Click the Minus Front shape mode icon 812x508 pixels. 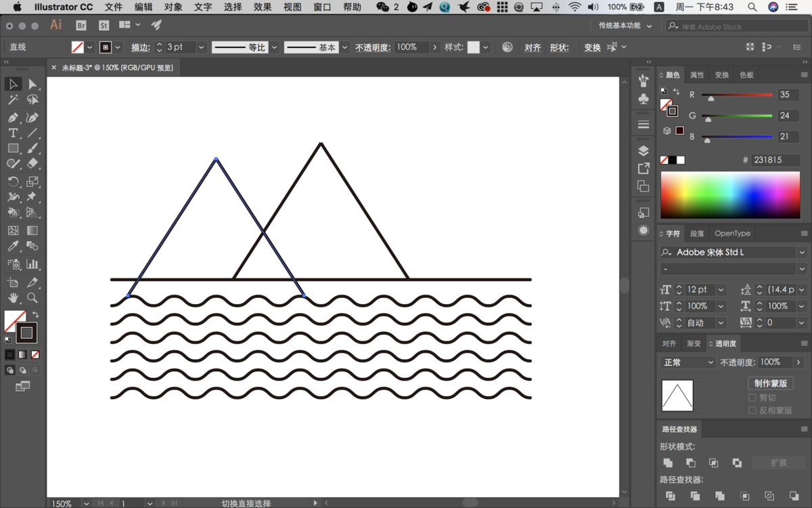(691, 463)
